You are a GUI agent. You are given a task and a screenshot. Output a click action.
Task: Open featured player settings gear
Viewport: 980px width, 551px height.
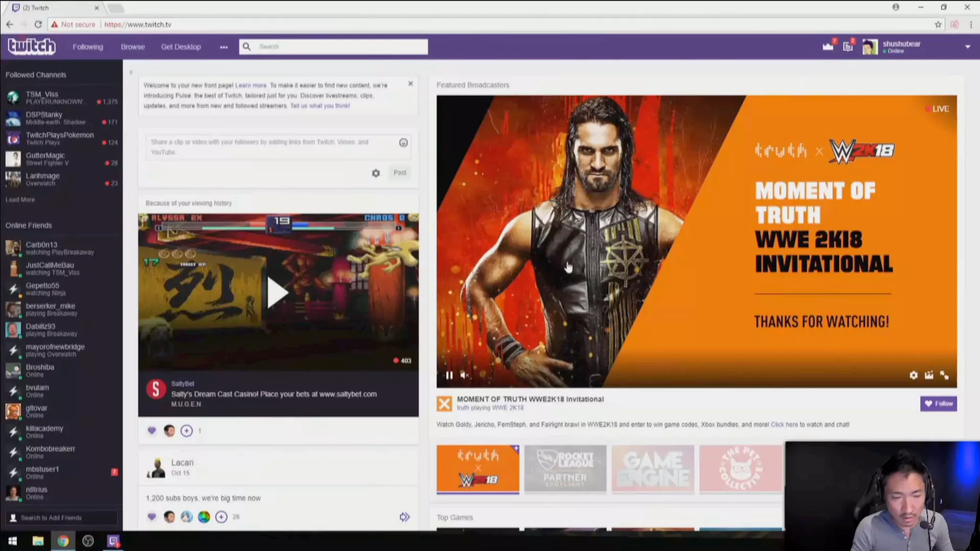913,375
